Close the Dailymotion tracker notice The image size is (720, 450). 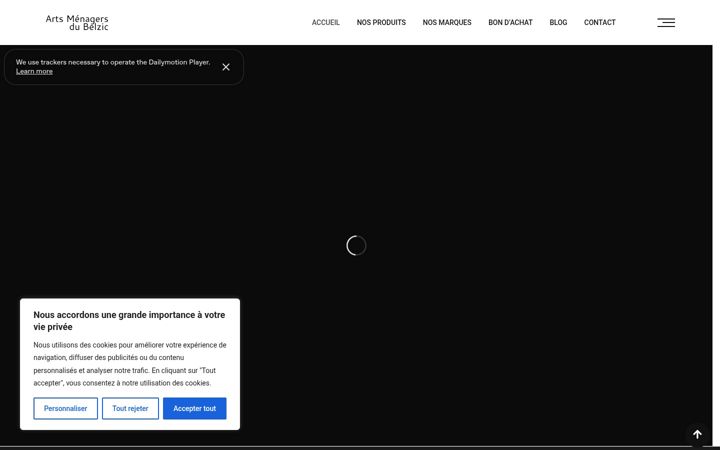(x=226, y=67)
